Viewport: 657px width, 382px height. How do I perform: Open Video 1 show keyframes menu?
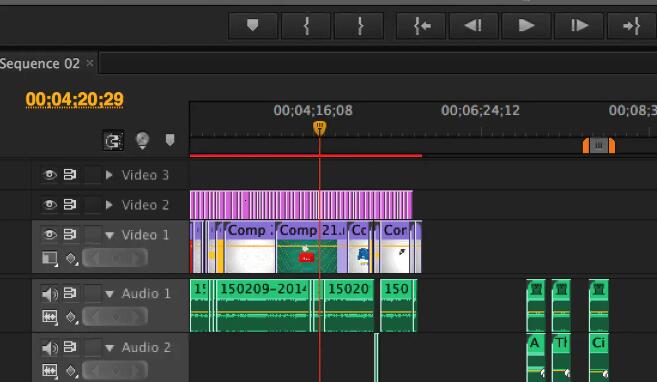[71, 258]
